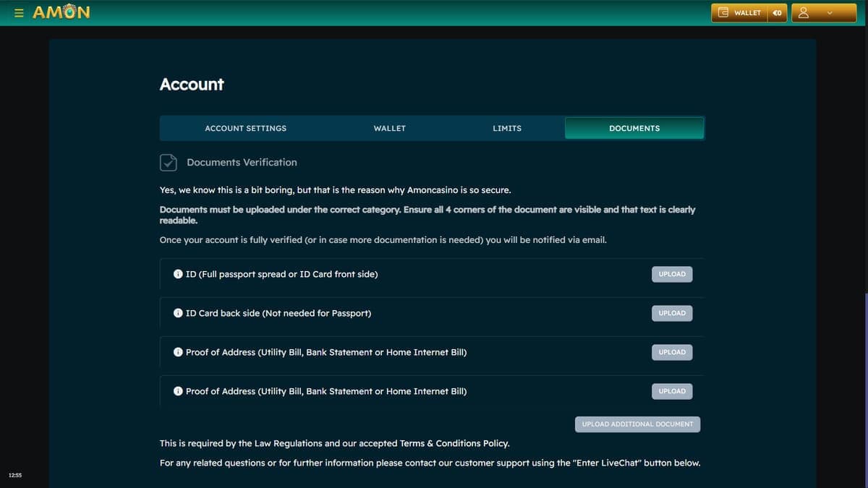Click the WALLET label in the header

747,12
